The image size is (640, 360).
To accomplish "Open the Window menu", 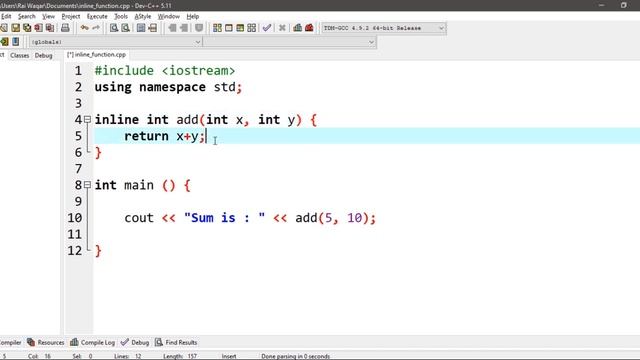I will click(169, 16).
